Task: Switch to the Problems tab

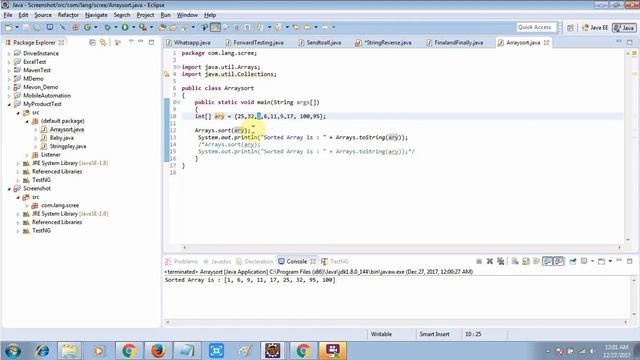Action: [x=182, y=262]
